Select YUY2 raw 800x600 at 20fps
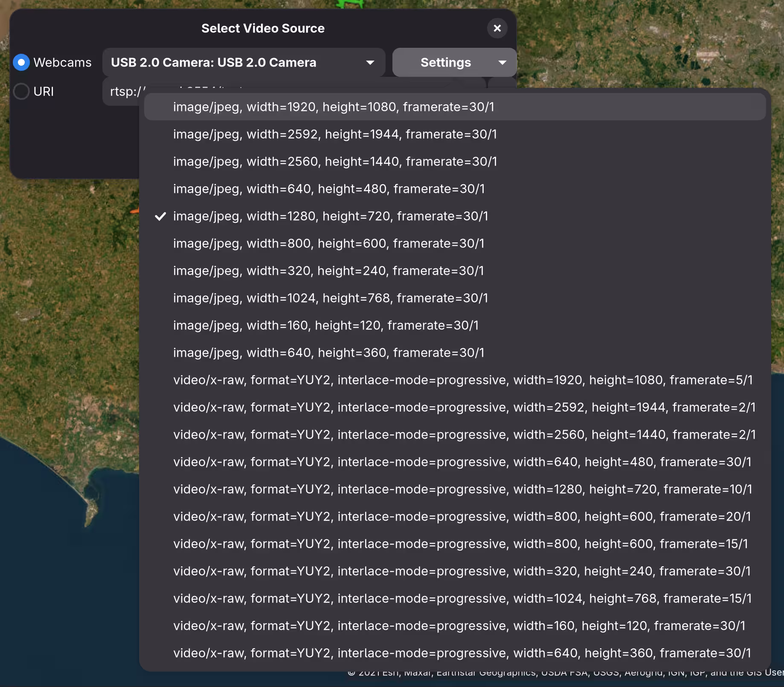 pyautogui.click(x=462, y=516)
